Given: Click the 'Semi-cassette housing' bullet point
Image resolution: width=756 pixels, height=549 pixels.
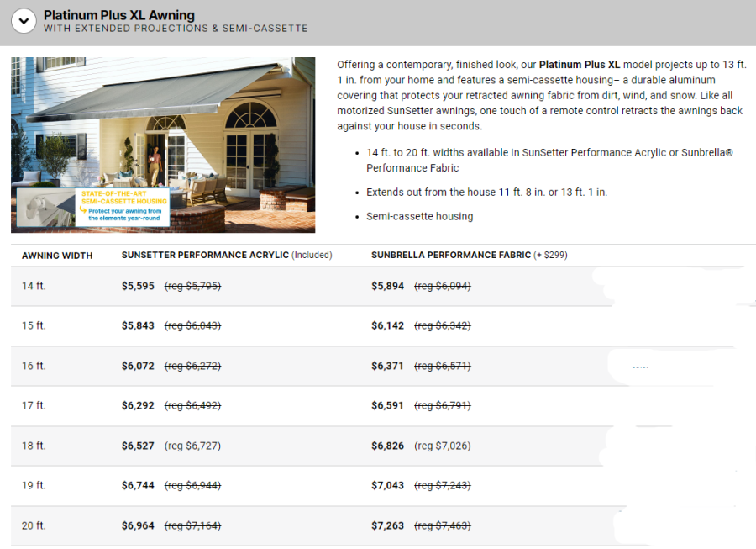Looking at the screenshot, I should 419,216.
